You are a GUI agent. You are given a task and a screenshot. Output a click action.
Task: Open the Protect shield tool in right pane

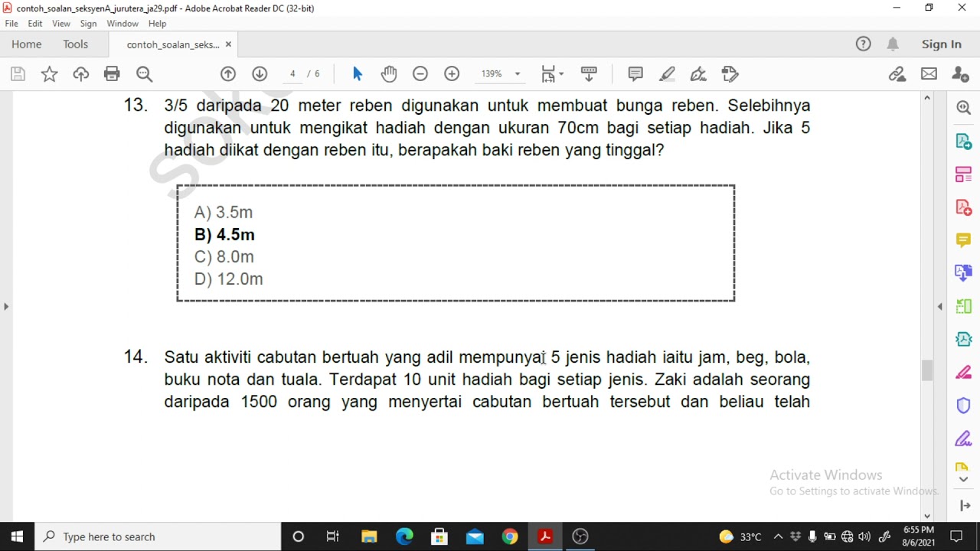[963, 406]
